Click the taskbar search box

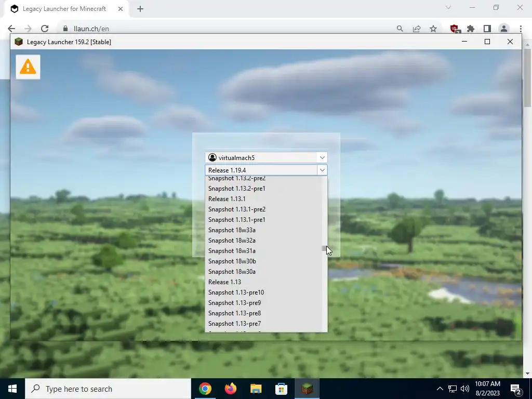click(108, 389)
